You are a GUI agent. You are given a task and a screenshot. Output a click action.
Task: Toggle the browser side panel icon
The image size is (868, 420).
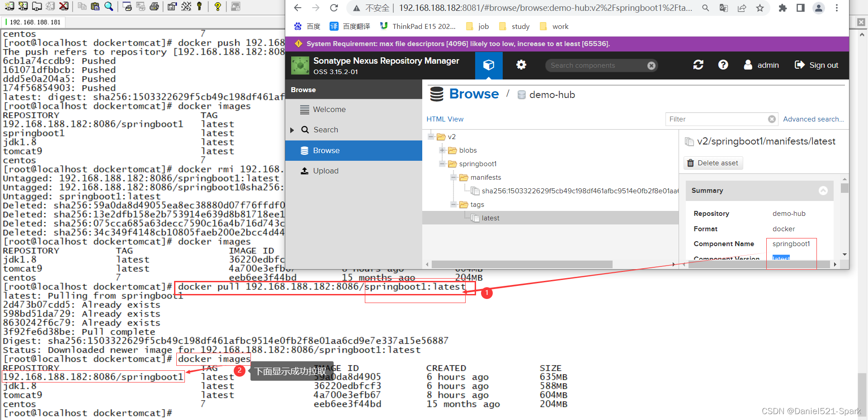click(801, 8)
